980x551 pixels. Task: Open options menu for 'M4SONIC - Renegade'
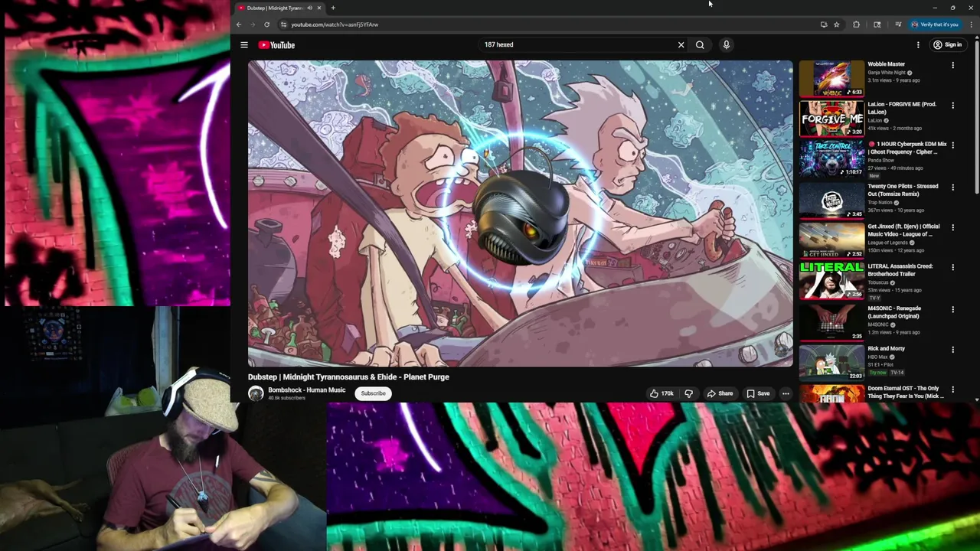[x=953, y=310]
